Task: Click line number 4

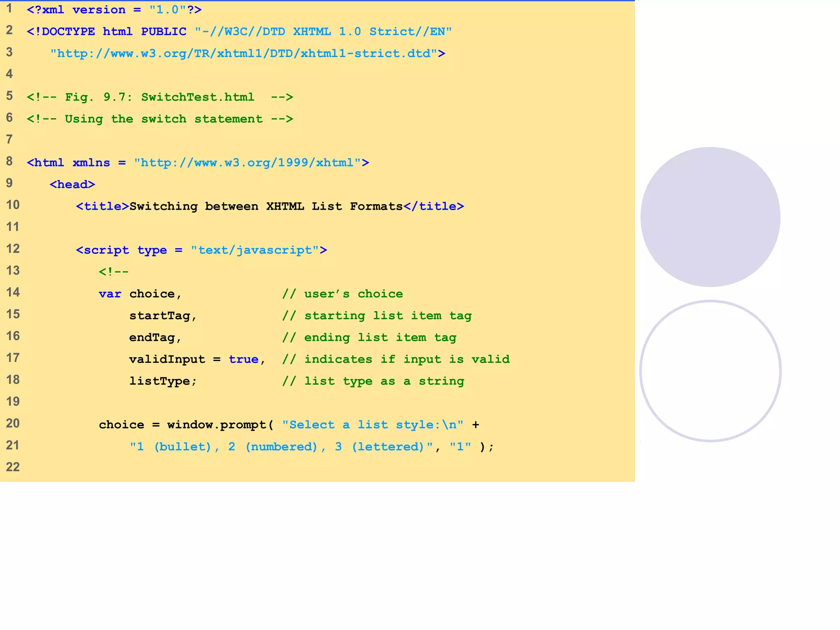Action: [9, 74]
